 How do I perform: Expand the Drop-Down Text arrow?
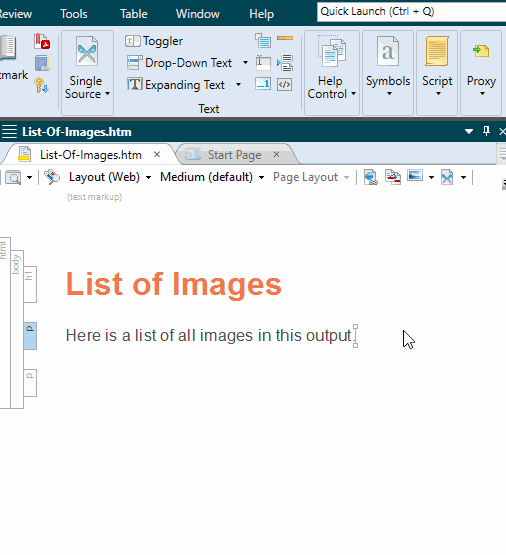pyautogui.click(x=245, y=63)
